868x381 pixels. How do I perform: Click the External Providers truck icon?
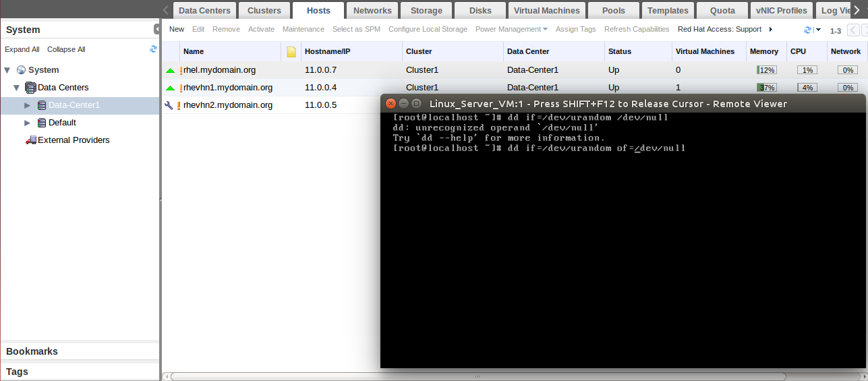click(31, 140)
